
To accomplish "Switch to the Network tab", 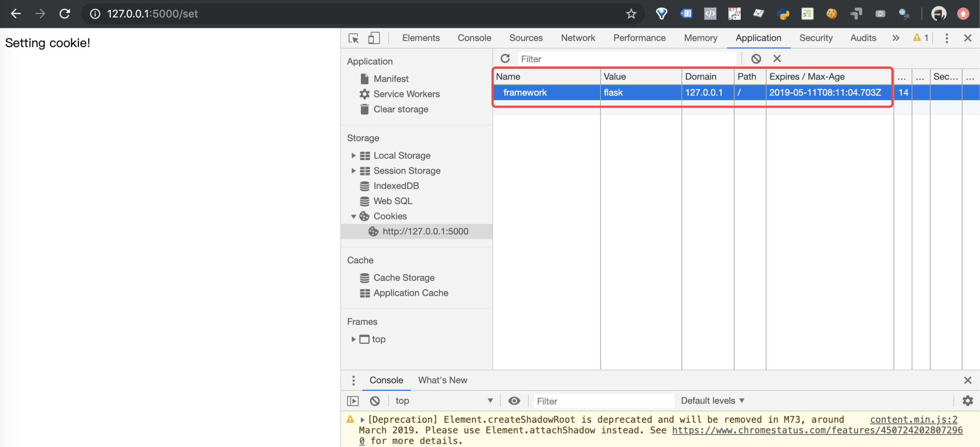I will click(x=578, y=38).
